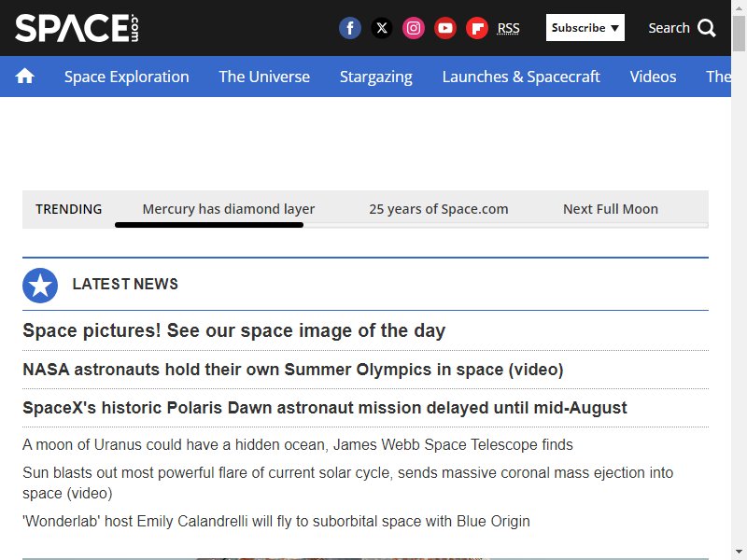Click the Latest News star icon

click(x=40, y=286)
